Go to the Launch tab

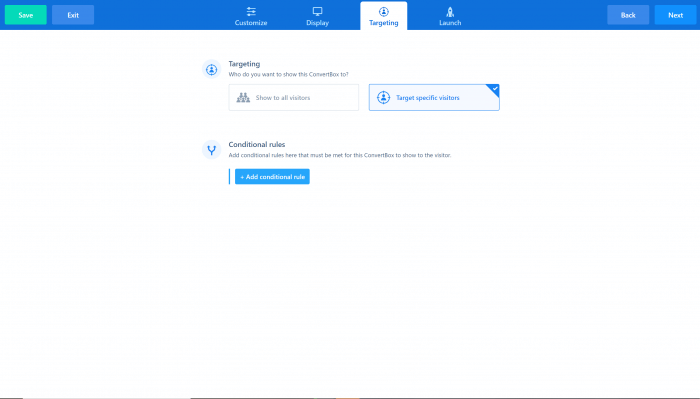pyautogui.click(x=450, y=16)
